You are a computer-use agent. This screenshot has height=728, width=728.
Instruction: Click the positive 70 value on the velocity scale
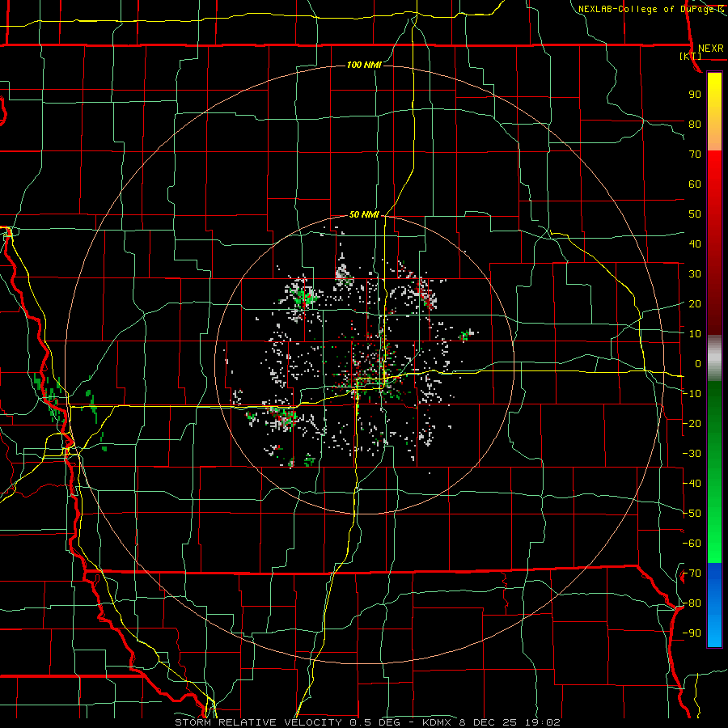pyautogui.click(x=695, y=154)
